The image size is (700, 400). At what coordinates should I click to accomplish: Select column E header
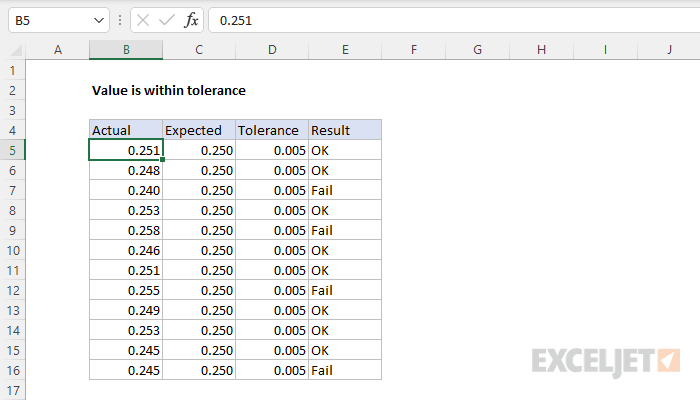point(345,50)
